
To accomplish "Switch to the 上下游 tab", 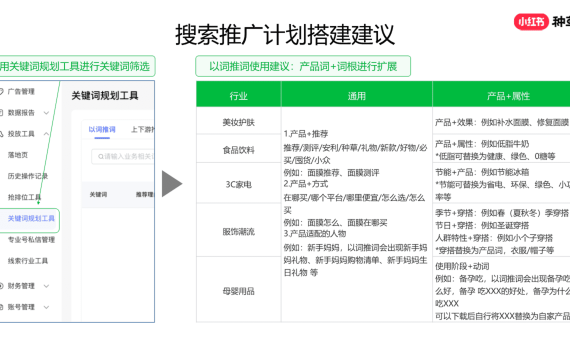I will tap(142, 129).
